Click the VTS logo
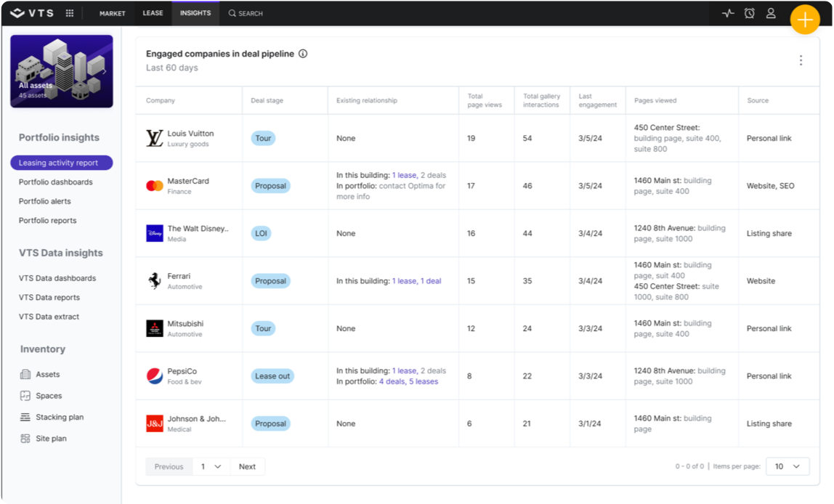Viewport: 834px width, 504px height. click(x=32, y=13)
